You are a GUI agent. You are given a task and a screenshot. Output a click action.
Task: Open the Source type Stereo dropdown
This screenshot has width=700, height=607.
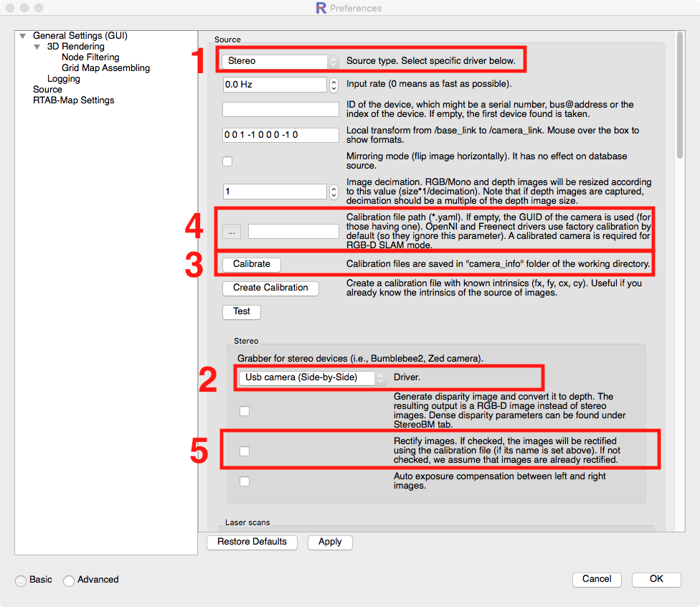[x=280, y=62]
